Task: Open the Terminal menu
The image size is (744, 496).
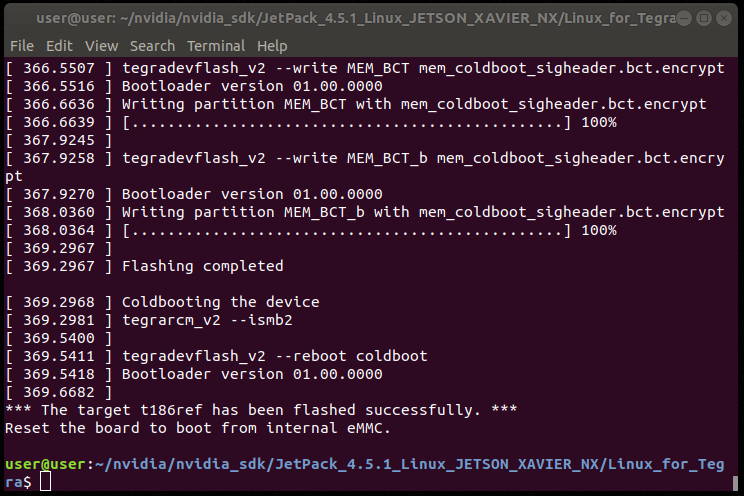Action: [216, 46]
